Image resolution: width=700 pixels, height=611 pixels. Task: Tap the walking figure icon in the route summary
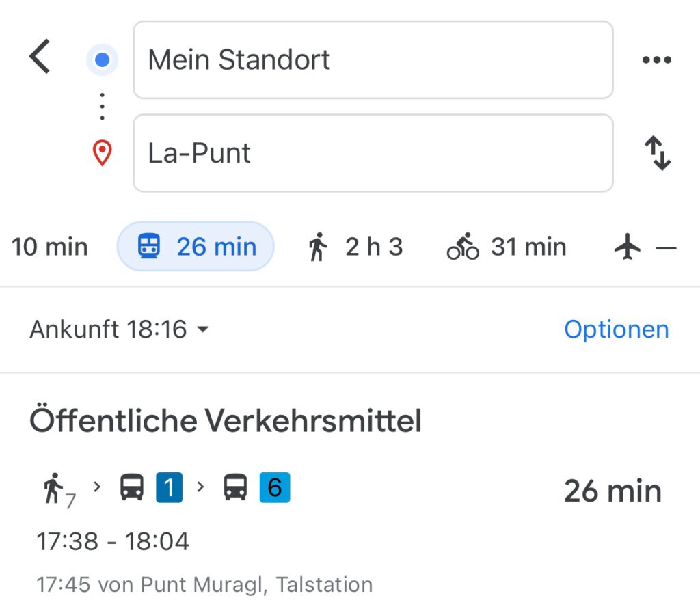click(53, 488)
